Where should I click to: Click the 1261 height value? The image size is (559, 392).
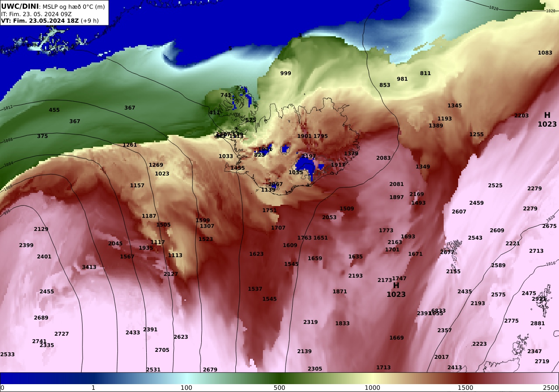click(x=130, y=145)
